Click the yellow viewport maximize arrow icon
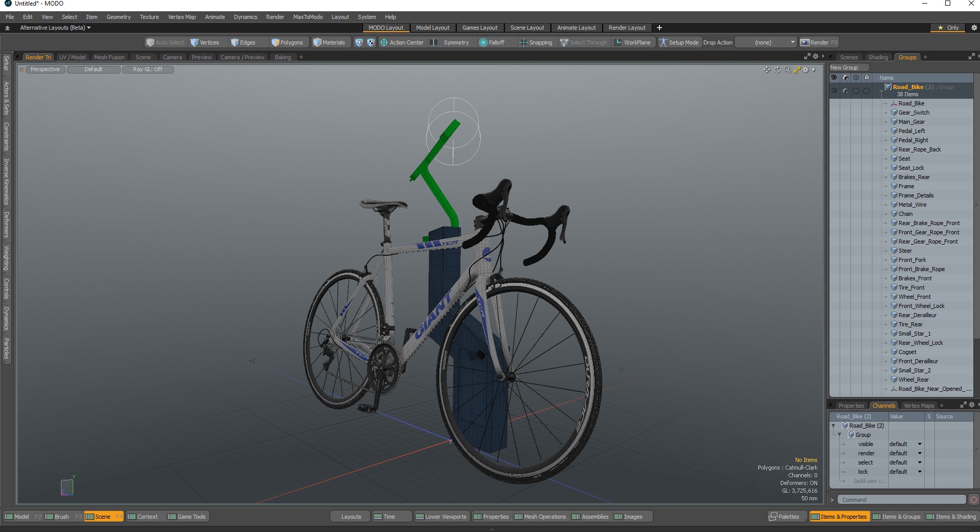The width and height of the screenshot is (980, 532). [797, 70]
